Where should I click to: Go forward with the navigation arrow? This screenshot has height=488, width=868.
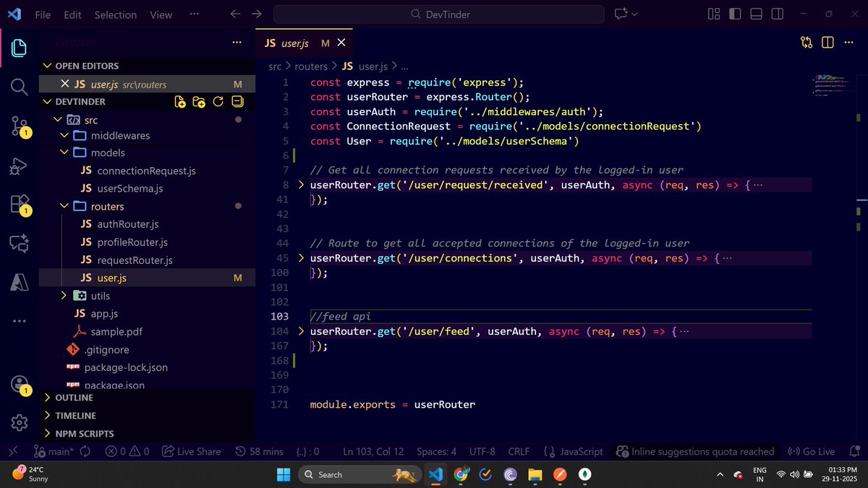tap(257, 14)
